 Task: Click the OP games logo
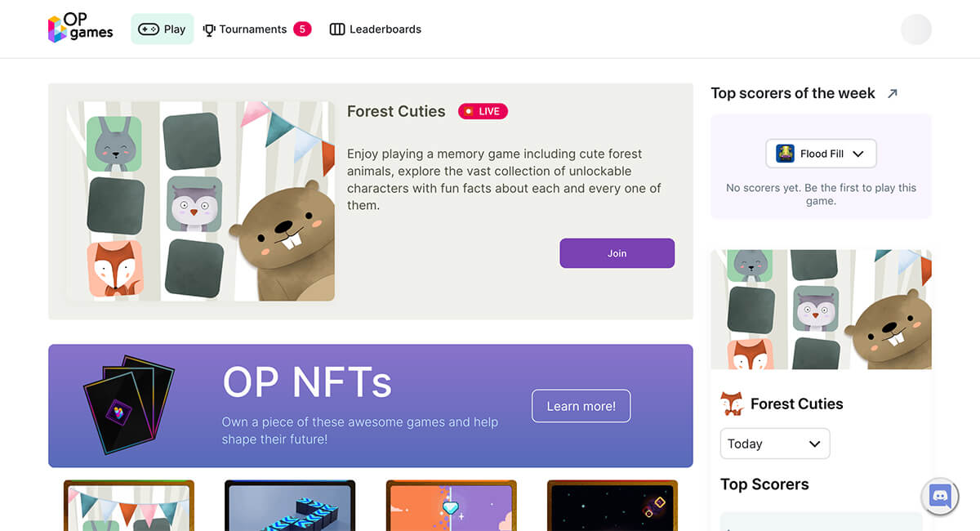(80, 29)
